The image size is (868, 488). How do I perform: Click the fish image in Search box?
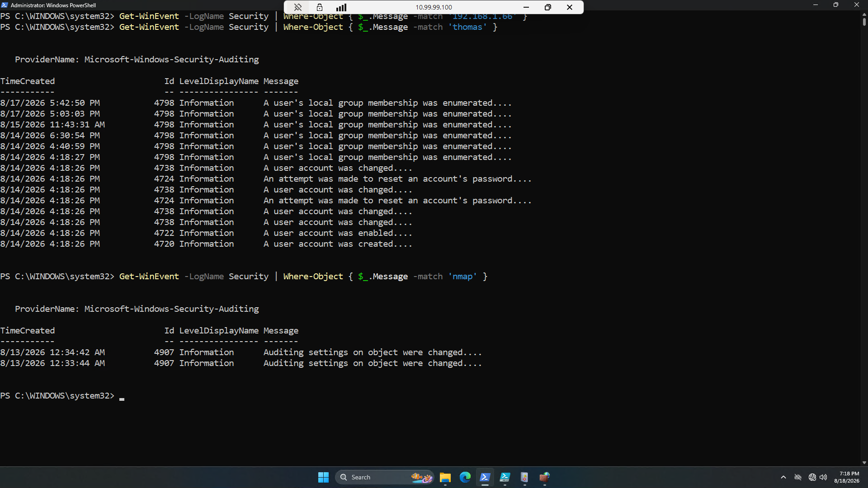422,477
